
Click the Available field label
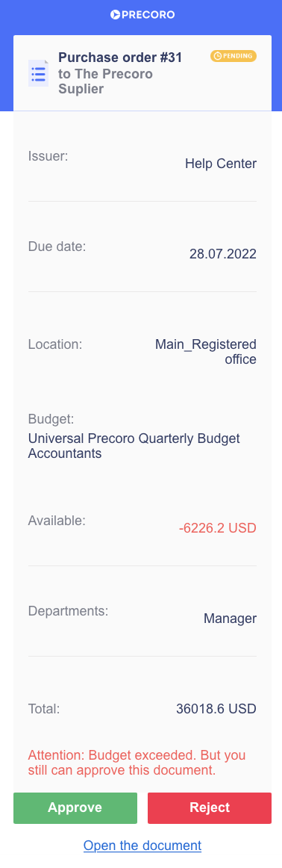tap(57, 521)
